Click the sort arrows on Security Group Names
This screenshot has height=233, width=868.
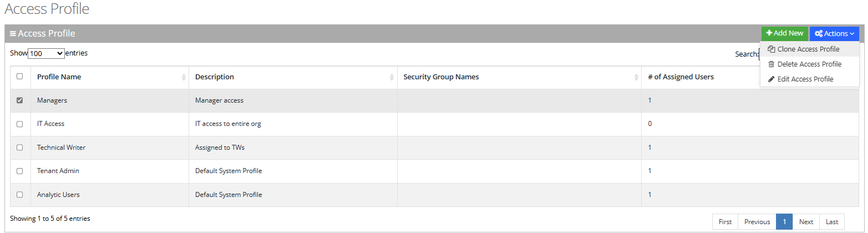637,78
